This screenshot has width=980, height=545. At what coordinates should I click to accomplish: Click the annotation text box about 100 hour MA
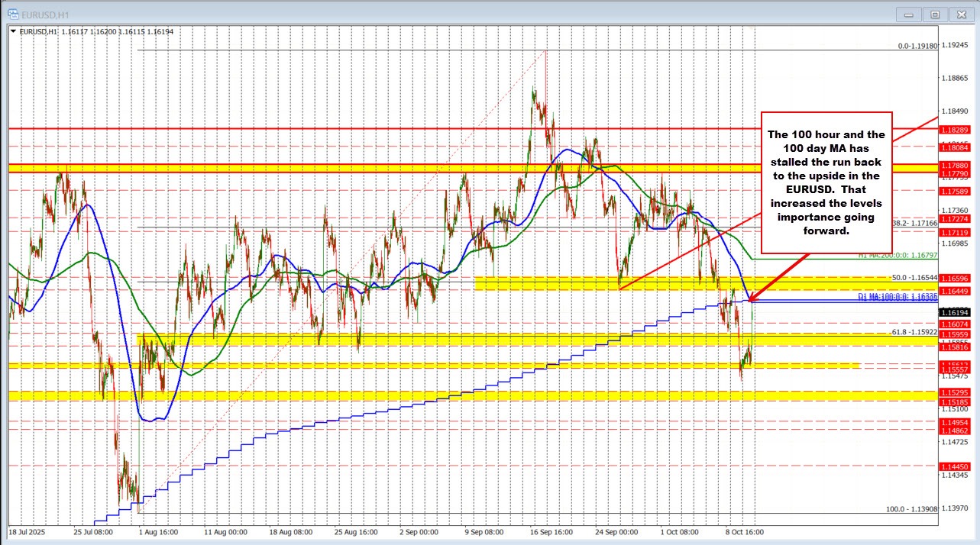825,182
